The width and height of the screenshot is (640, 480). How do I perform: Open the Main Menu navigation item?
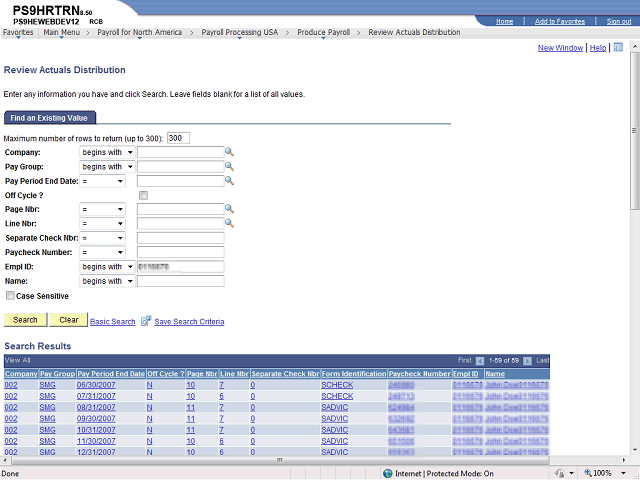[x=62, y=32]
